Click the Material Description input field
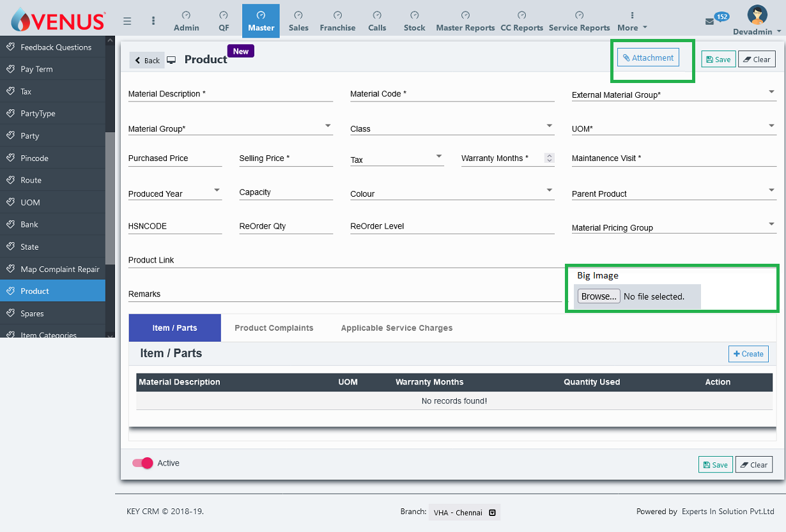Screen dimensions: 786x532 click(230, 94)
